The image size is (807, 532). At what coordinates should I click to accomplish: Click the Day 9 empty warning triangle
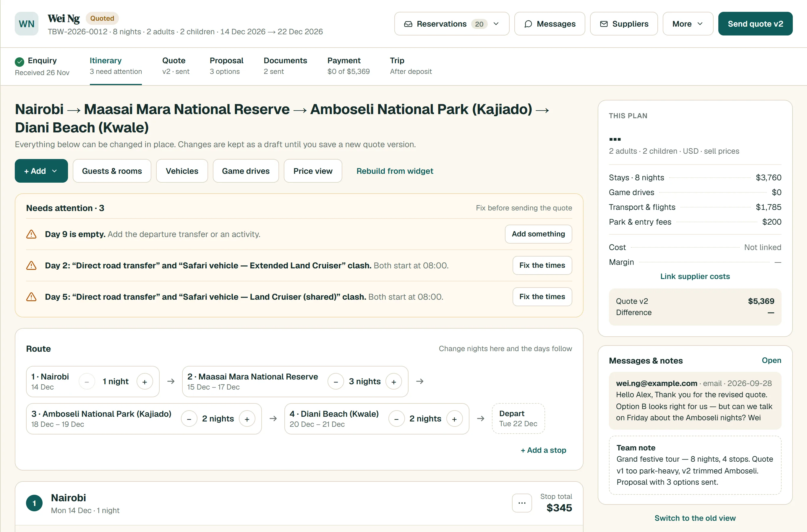(31, 234)
